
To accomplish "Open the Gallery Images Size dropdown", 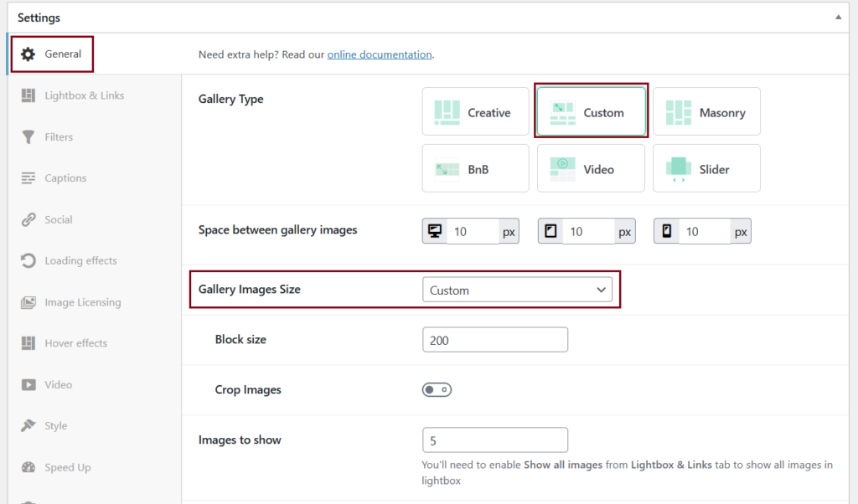I will [x=517, y=289].
